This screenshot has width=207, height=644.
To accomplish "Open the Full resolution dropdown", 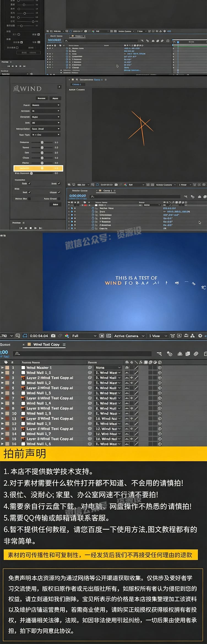I will (x=84, y=336).
